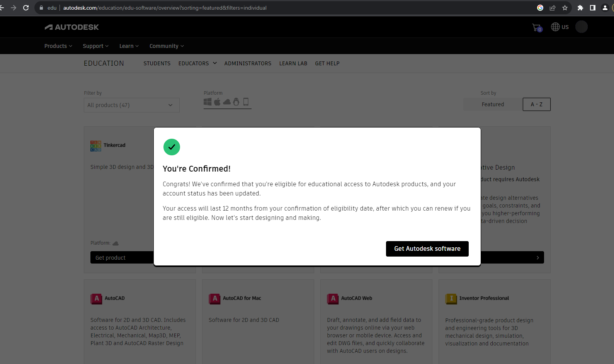Screen dimensions: 614x364
Task: Click the Tinkercad cloud platform icon
Action: (116, 243)
